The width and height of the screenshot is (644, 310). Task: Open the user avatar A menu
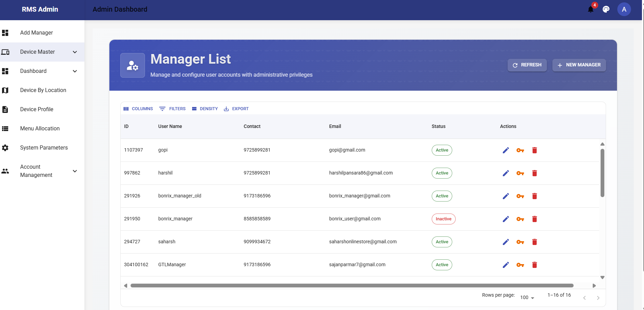click(x=624, y=10)
